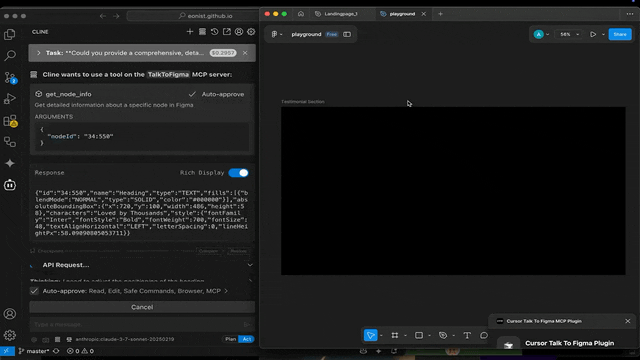Expand Auto-approve settings chevron
Viewport: 640px width, 360px height.
tap(226, 291)
